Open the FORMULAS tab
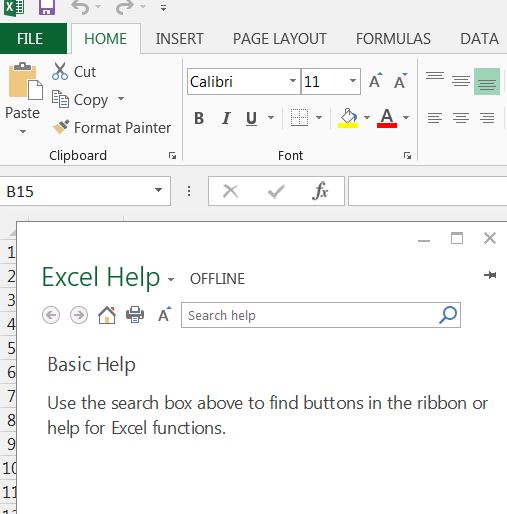 pyautogui.click(x=393, y=39)
